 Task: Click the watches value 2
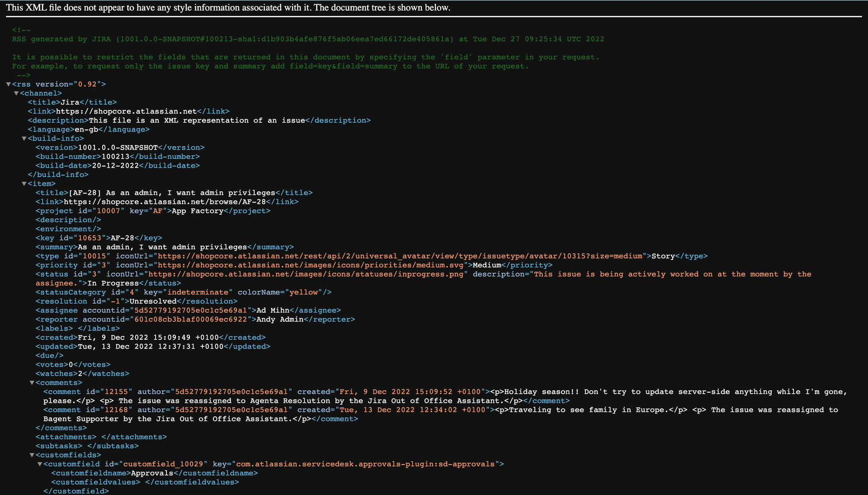(x=80, y=373)
